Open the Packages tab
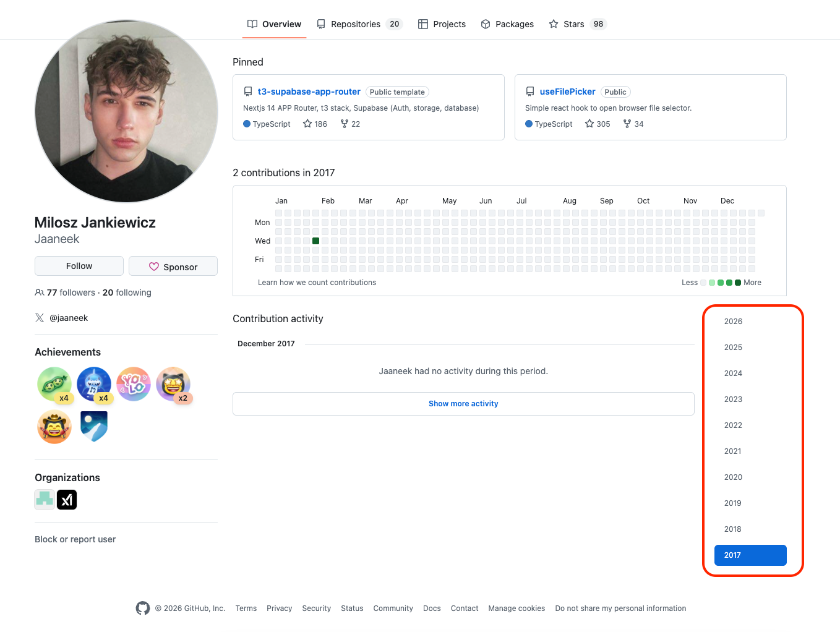 point(507,24)
